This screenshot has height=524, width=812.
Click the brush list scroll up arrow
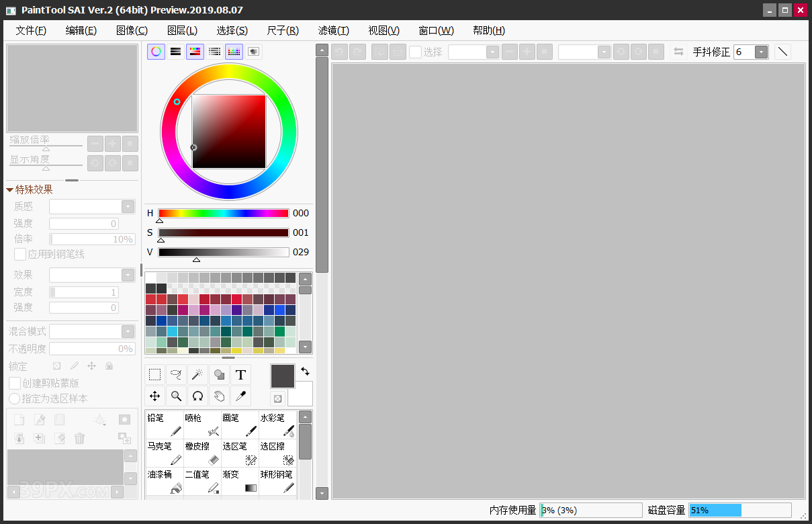click(305, 417)
